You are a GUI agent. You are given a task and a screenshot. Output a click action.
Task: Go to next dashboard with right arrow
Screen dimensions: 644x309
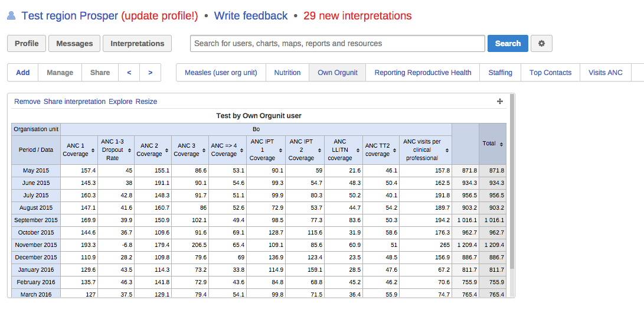click(x=151, y=73)
